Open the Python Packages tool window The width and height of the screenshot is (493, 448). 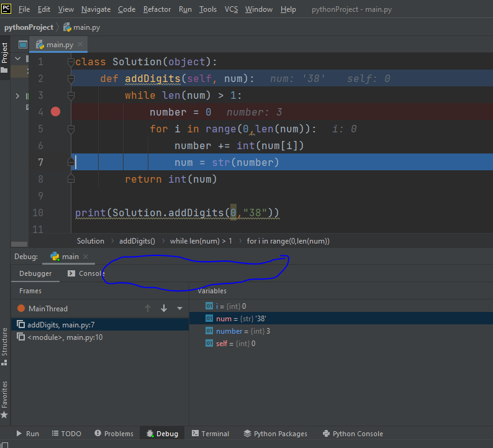[x=276, y=434]
